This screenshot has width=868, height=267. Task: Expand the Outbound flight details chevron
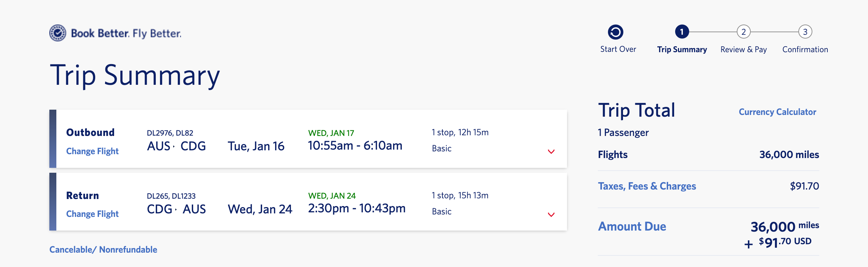click(x=551, y=151)
